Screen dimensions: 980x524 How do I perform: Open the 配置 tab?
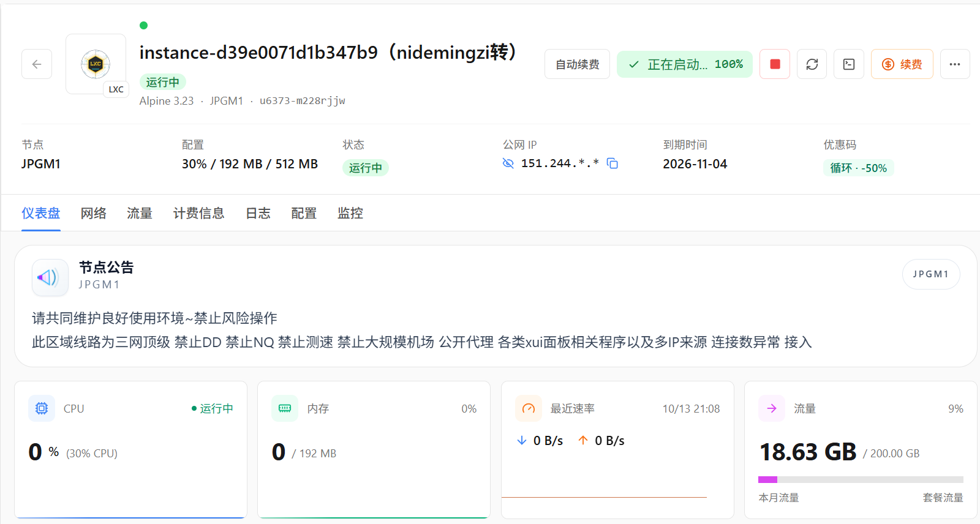coord(304,213)
